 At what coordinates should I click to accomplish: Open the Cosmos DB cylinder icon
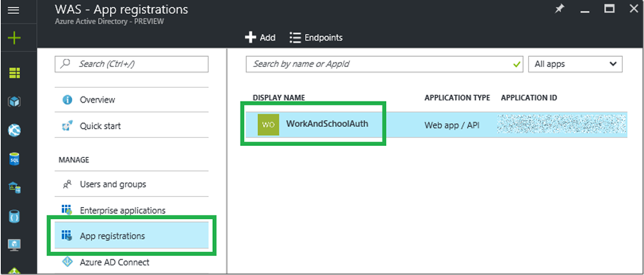click(x=14, y=216)
